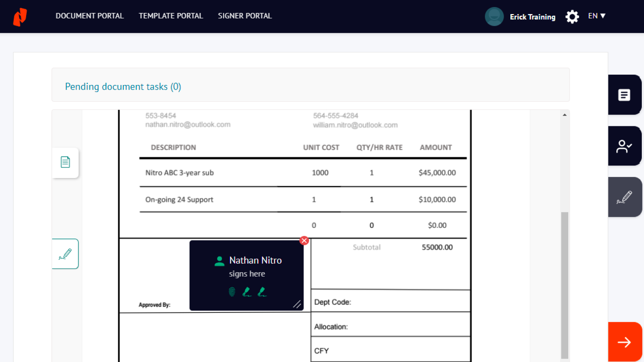
Task: Click the AMOUNT column header
Action: [436, 147]
